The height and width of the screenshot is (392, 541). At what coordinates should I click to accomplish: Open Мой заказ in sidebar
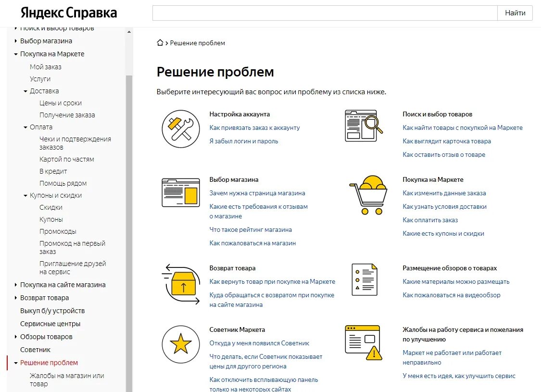pyautogui.click(x=46, y=67)
